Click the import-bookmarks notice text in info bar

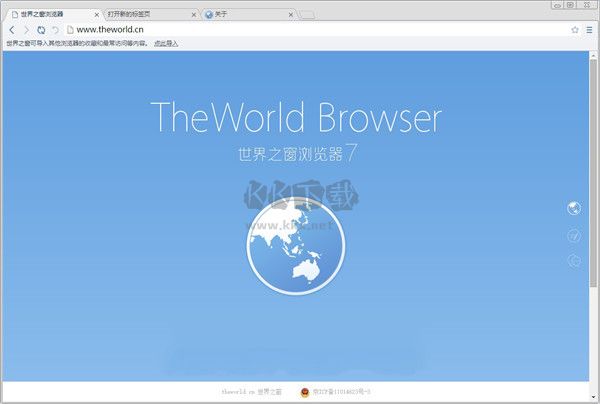[x=77, y=44]
